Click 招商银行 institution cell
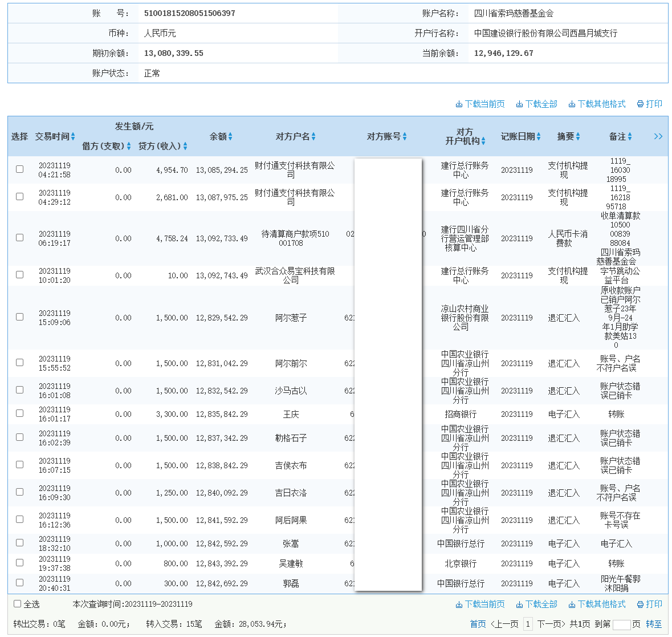Viewport: 672px width, 637px height. [x=461, y=414]
